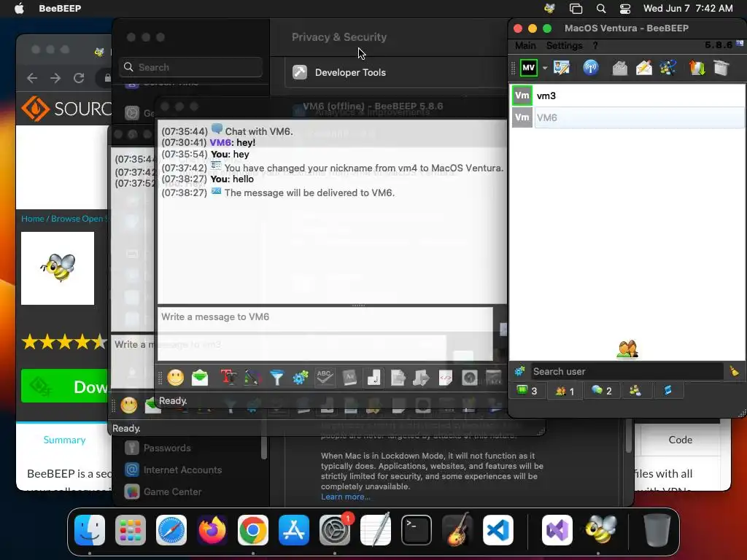Expand the status dropdown arrow beside MV avatar
Screen dimensions: 747x560
[544, 68]
